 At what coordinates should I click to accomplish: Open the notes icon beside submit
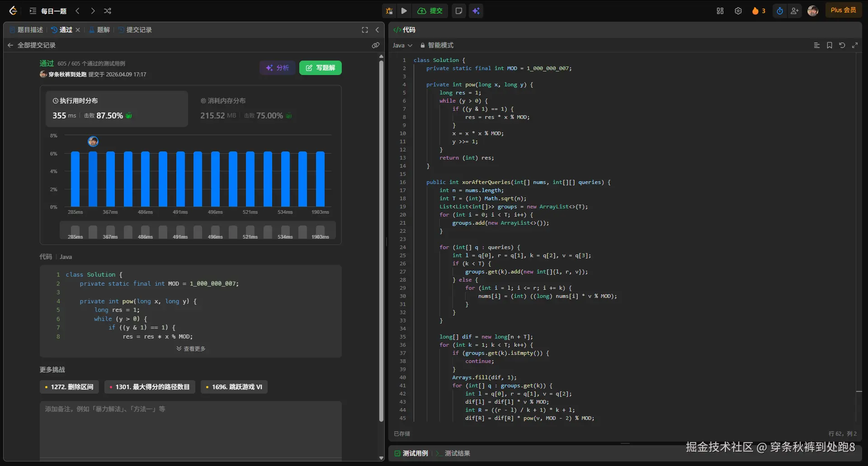pyautogui.click(x=459, y=11)
